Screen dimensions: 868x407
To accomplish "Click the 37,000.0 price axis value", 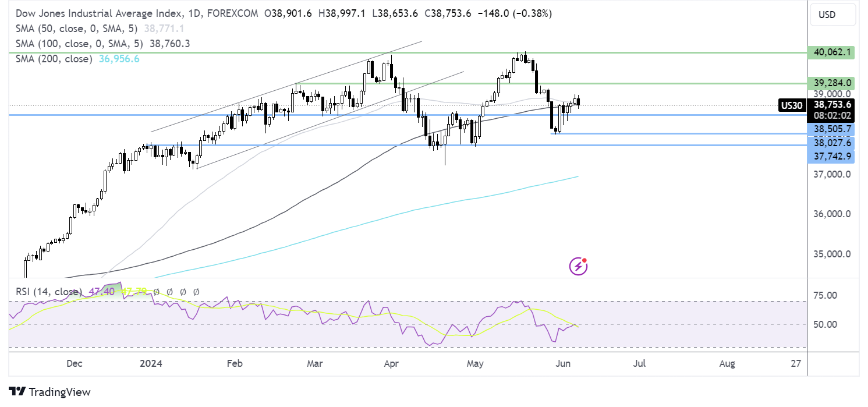I will [x=833, y=174].
